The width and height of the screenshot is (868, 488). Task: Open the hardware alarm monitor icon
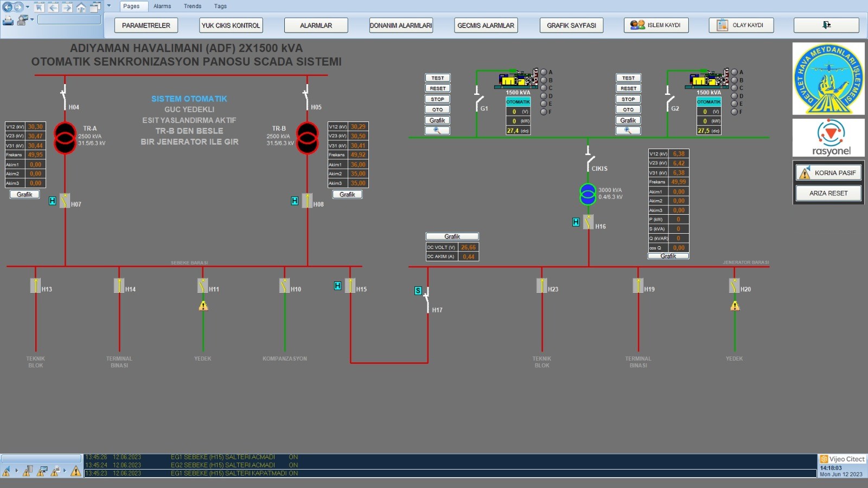tap(42, 471)
